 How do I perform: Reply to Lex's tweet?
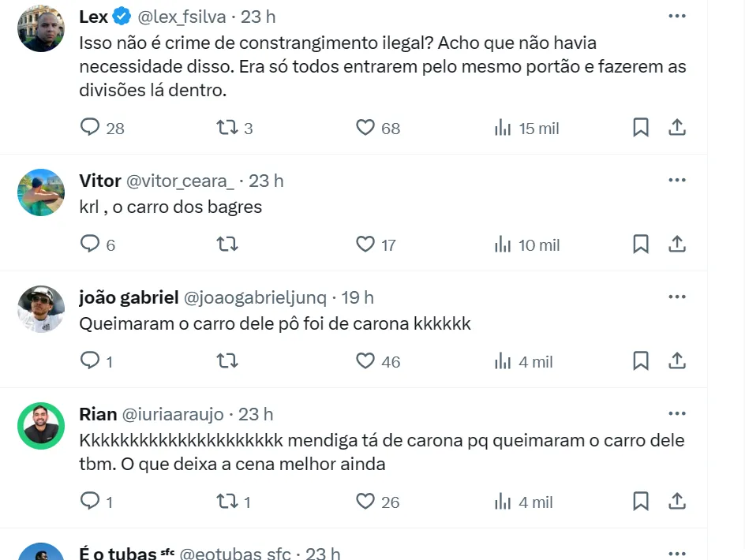[91, 127]
